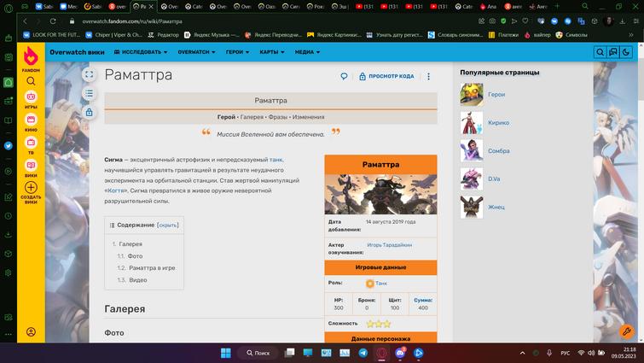The image size is (644, 363).
Task: Follow the Когтя link in intro
Action: (x=116, y=190)
